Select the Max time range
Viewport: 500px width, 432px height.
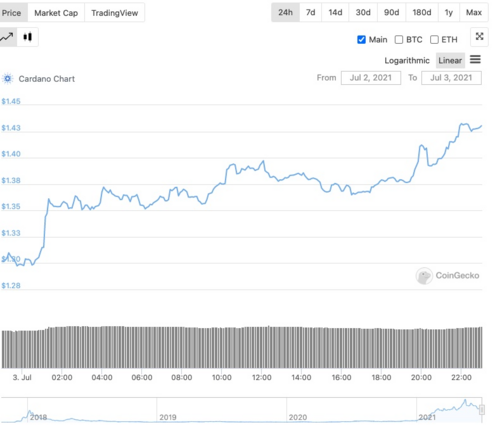[474, 12]
